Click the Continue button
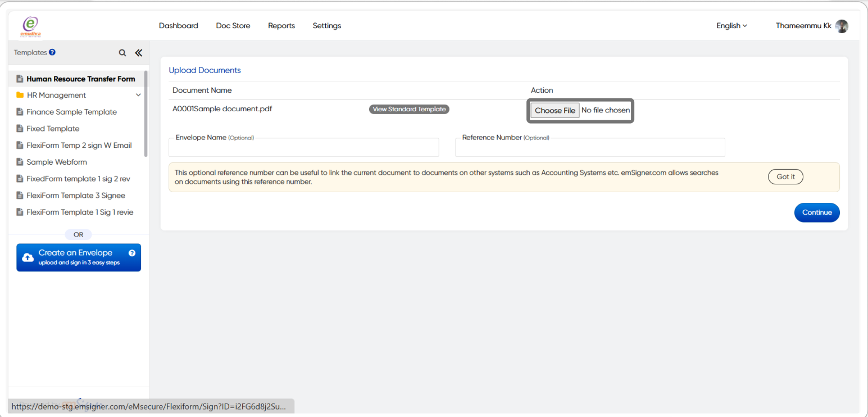 [816, 212]
